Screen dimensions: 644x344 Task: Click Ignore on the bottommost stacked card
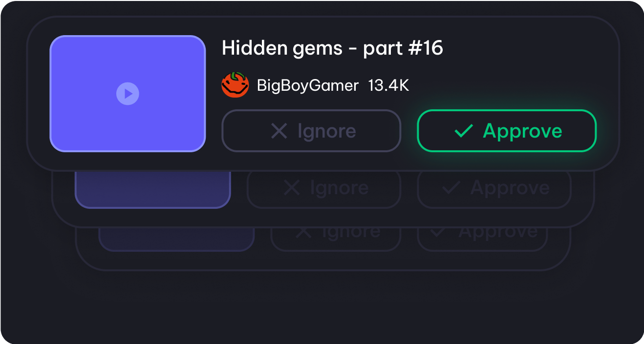[336, 239]
